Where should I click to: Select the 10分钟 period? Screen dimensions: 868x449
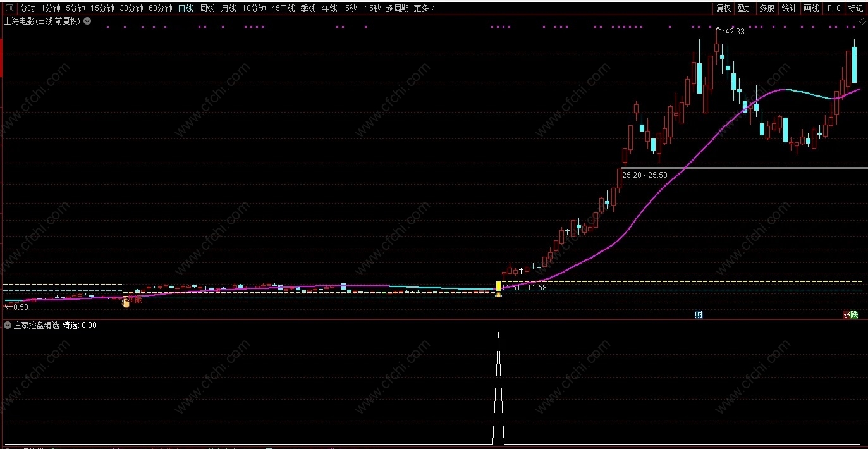(254, 8)
